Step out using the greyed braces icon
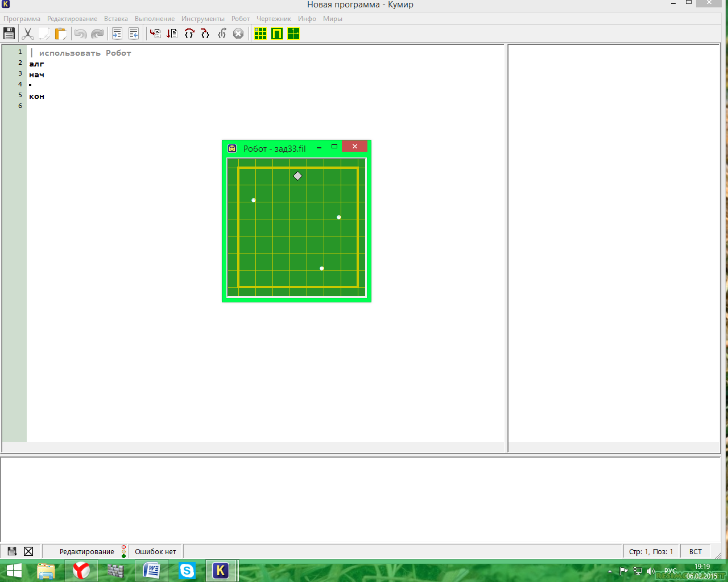 (x=222, y=34)
